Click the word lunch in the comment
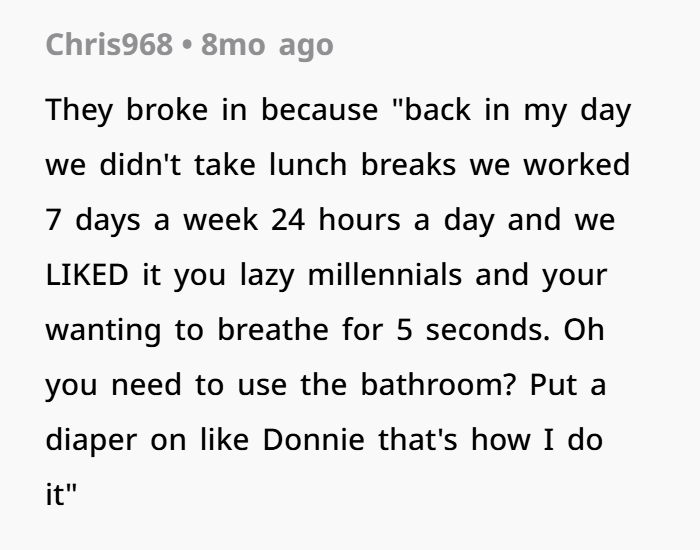The height and width of the screenshot is (550, 700). click(x=308, y=164)
